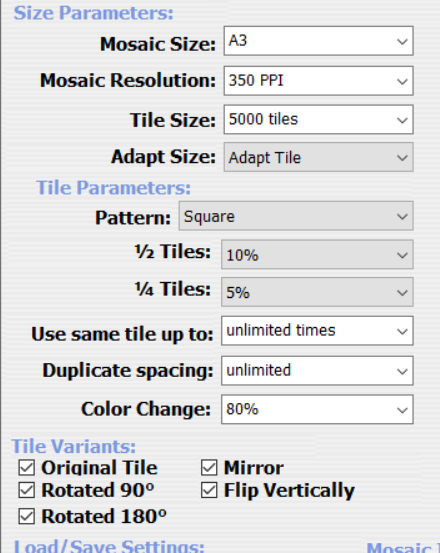The width and height of the screenshot is (440, 553).
Task: Uncheck the Rotated 180° checkbox
Action: tap(26, 517)
